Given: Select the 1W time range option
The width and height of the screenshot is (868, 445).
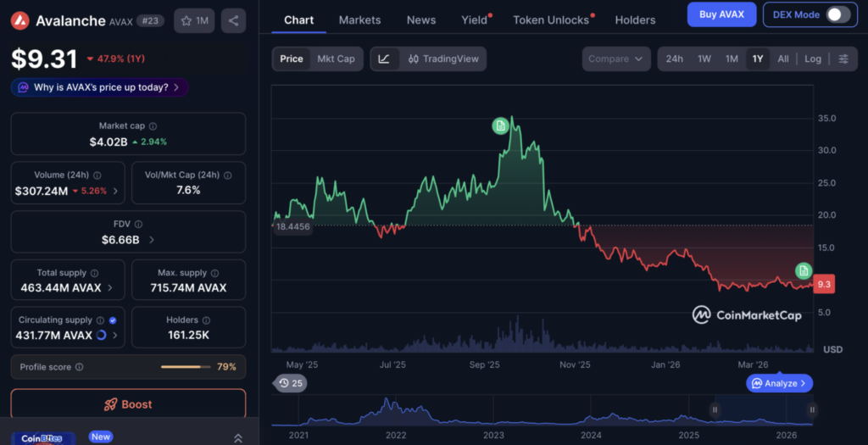Looking at the screenshot, I should 704,58.
